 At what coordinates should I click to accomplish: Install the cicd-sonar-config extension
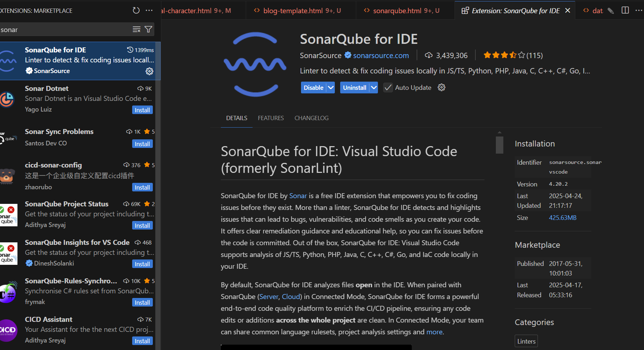[x=142, y=187]
